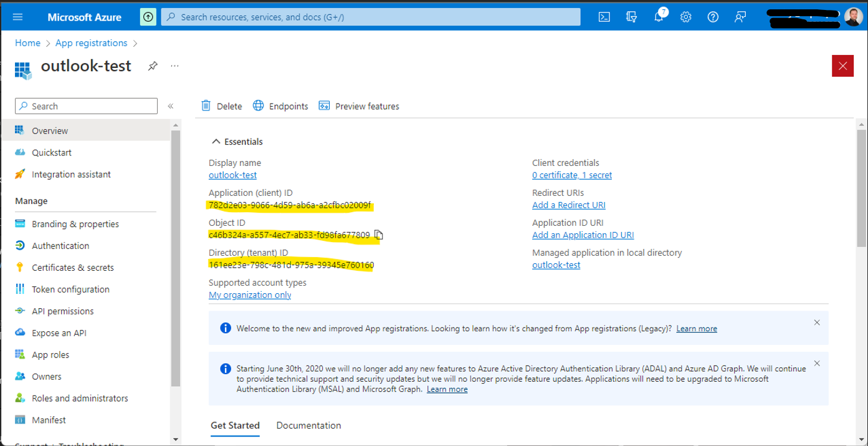
Task: Dismiss the App registrations welcome banner
Action: pos(817,322)
